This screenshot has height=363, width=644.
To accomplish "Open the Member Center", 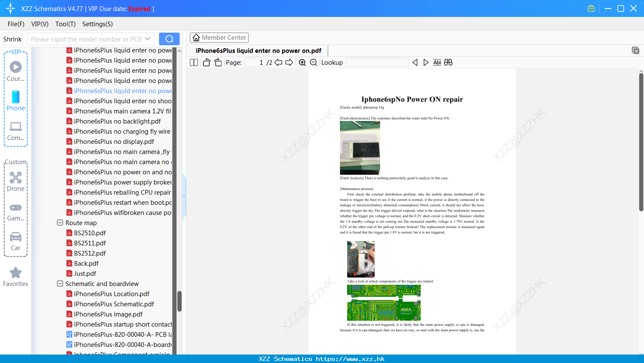I will (219, 38).
